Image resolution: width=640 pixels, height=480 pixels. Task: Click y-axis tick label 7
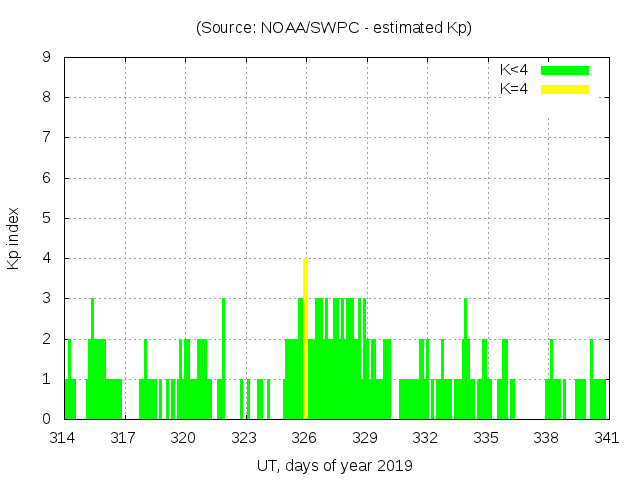point(47,138)
